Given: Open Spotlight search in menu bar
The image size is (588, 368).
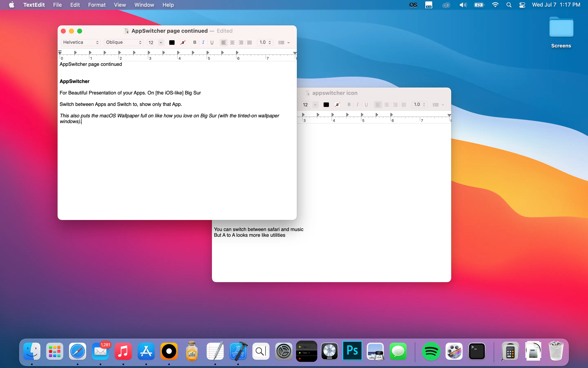Looking at the screenshot, I should coord(509,5).
